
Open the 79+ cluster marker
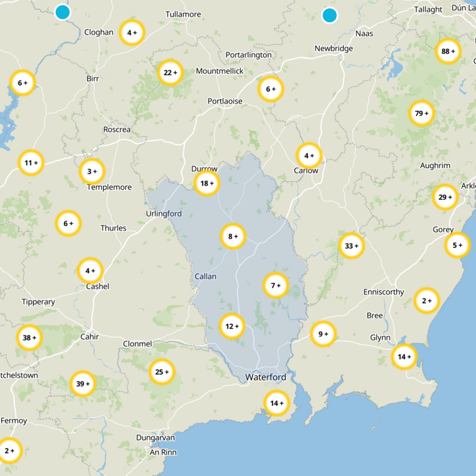[421, 113]
